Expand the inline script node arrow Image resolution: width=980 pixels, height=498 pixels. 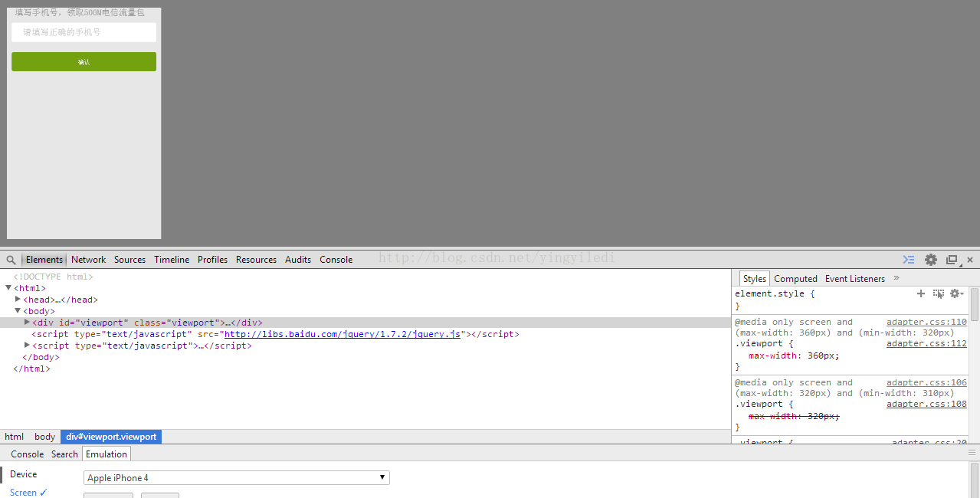coord(27,346)
